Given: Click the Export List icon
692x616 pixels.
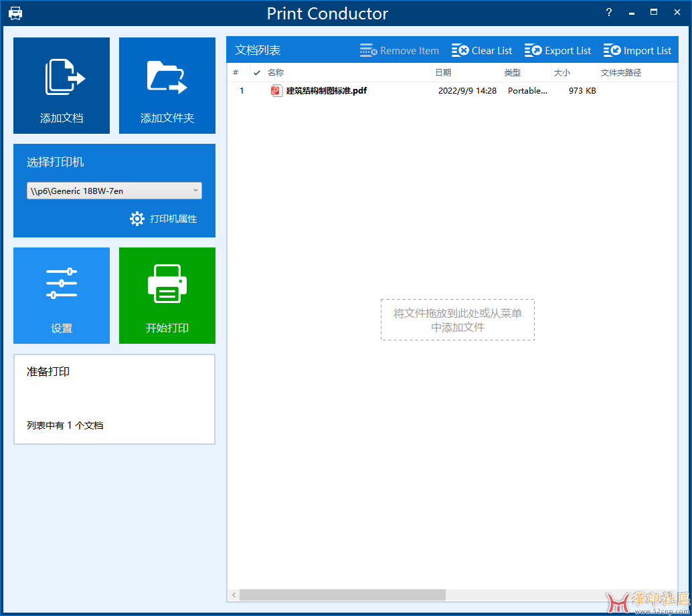Looking at the screenshot, I should point(533,50).
